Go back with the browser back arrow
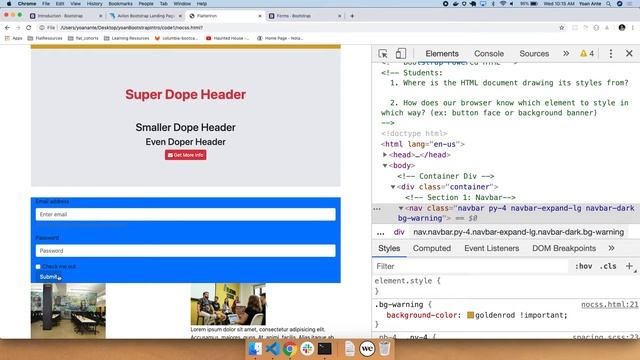 [x=7, y=28]
